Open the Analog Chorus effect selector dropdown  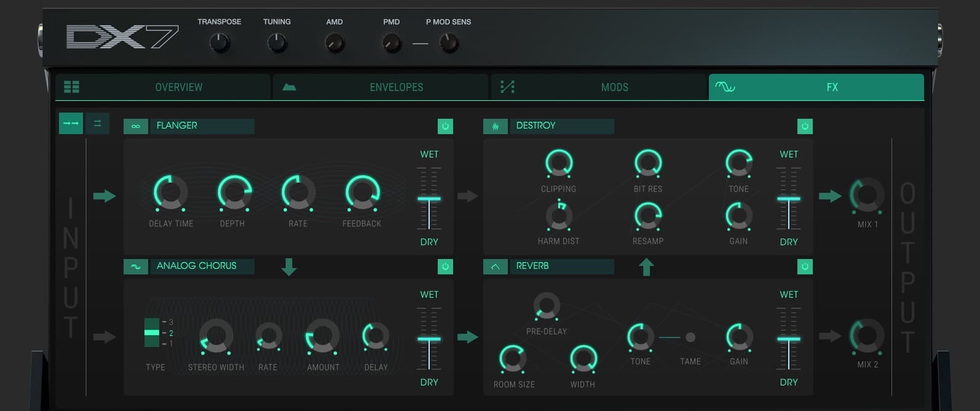(x=202, y=266)
